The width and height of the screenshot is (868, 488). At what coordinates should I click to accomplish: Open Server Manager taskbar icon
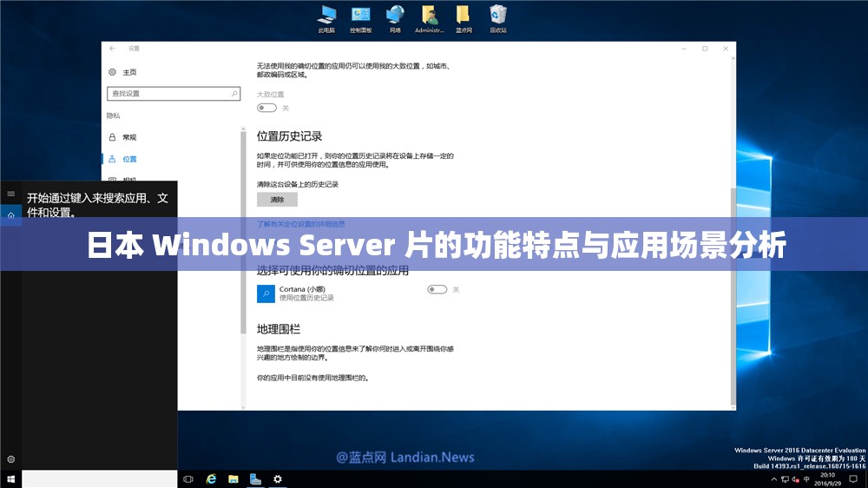pos(255,479)
